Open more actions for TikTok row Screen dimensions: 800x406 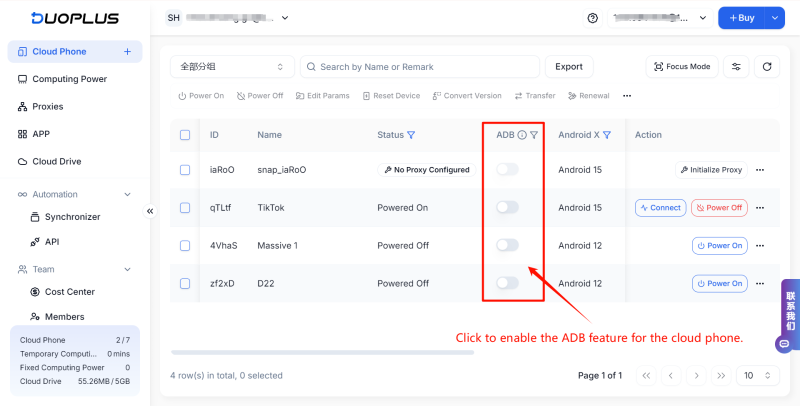(760, 208)
